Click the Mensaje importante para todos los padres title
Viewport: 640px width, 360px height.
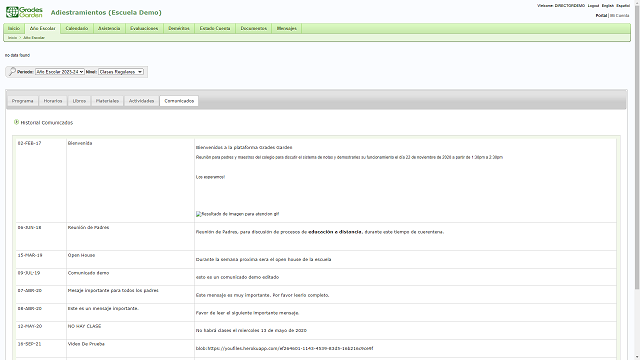(x=113, y=290)
